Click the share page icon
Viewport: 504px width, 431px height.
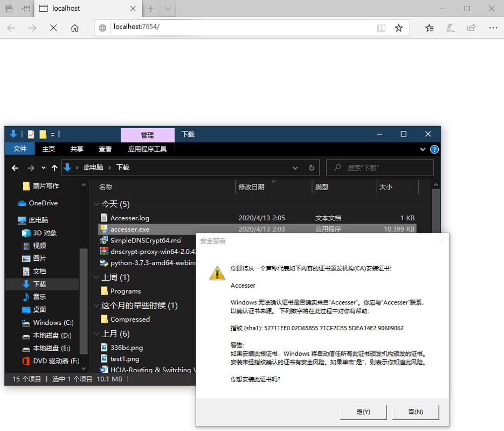pos(471,28)
